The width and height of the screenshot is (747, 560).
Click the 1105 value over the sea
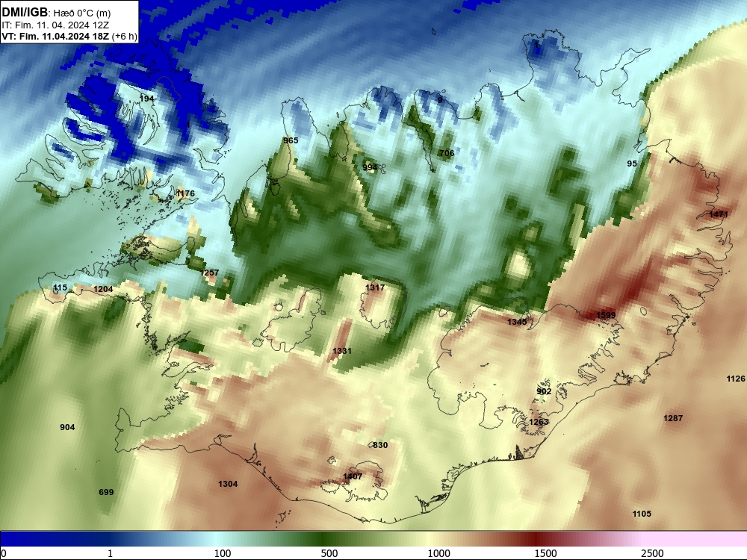pyautogui.click(x=642, y=514)
